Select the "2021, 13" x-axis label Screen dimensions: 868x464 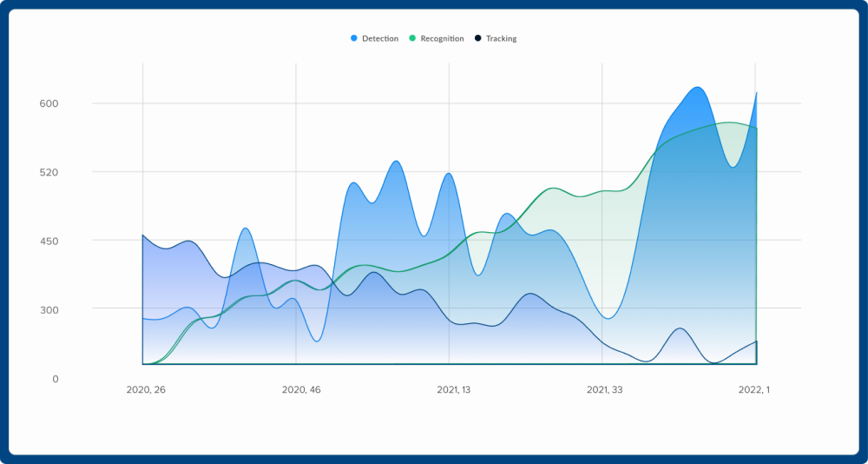(453, 390)
